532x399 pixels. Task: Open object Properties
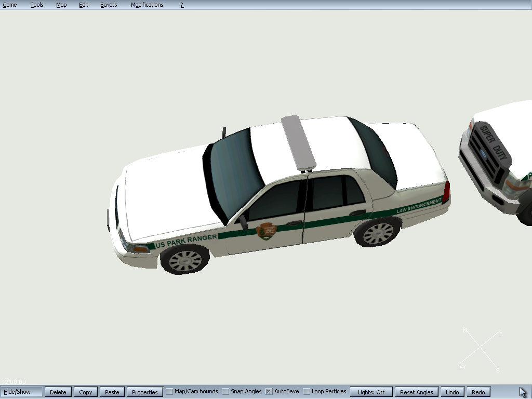pyautogui.click(x=145, y=392)
